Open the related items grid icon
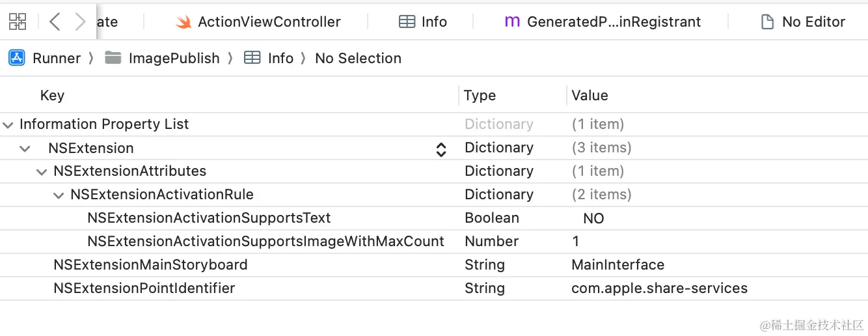Screen dimensions: 868x336 [18, 21]
